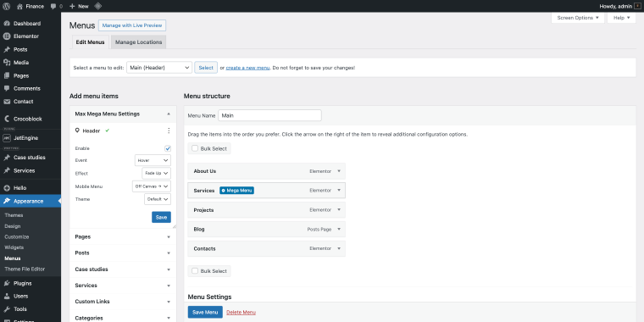Open the Screen Options panel
The width and height of the screenshot is (644, 322).
tap(578, 18)
